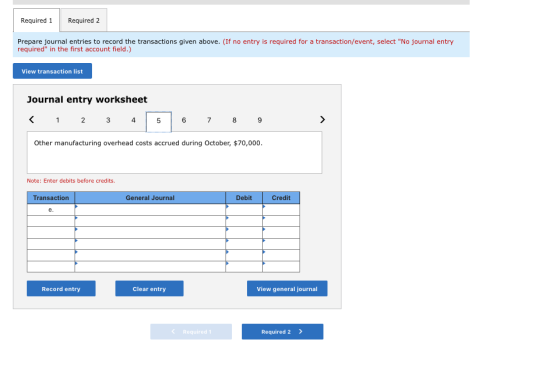Switch to the Required 2 tab
This screenshot has width=560, height=371.
tap(84, 20)
